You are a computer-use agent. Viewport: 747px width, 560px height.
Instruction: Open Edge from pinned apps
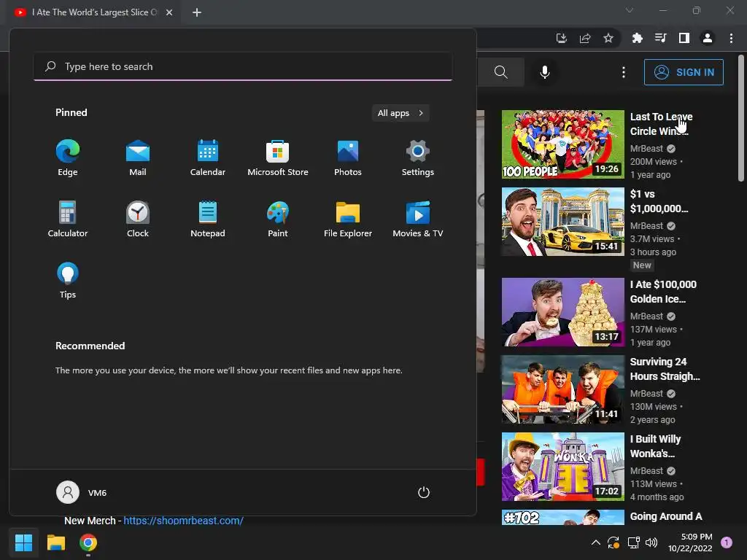(68, 158)
